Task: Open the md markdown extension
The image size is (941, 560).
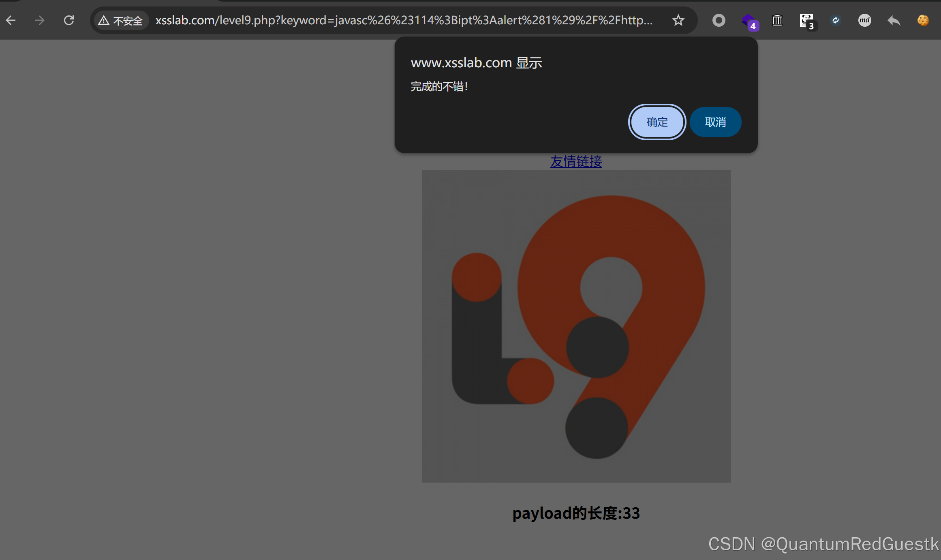Action: point(864,20)
